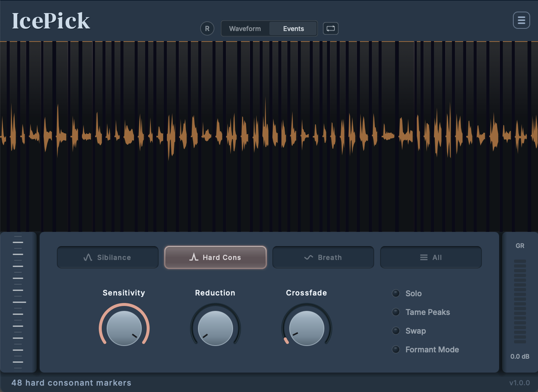The width and height of the screenshot is (538, 392).
Task: Click the GR gain reduction meter
Action: (520, 301)
